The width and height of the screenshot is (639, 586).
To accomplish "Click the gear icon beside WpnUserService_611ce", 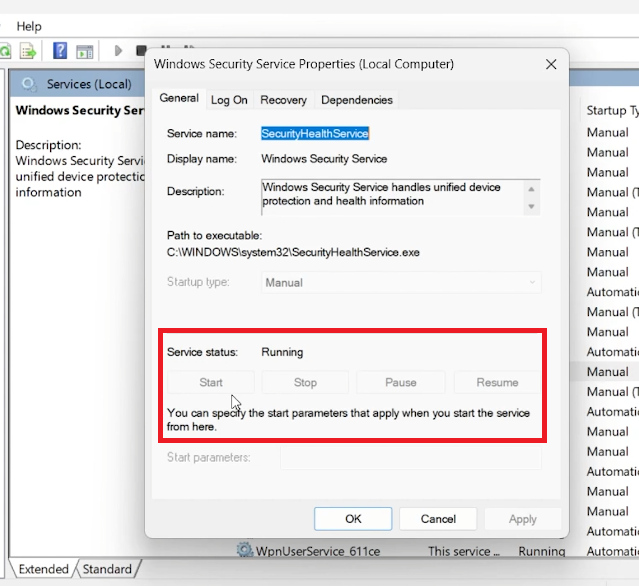I will pos(244,551).
